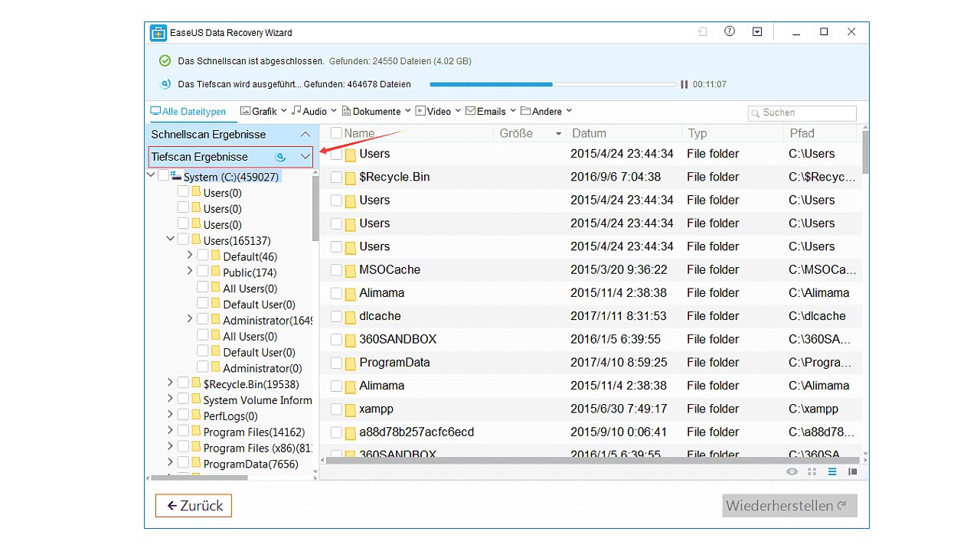Check the $Recycle.Bin row in file list
The height and width of the screenshot is (551, 980).
tap(336, 178)
